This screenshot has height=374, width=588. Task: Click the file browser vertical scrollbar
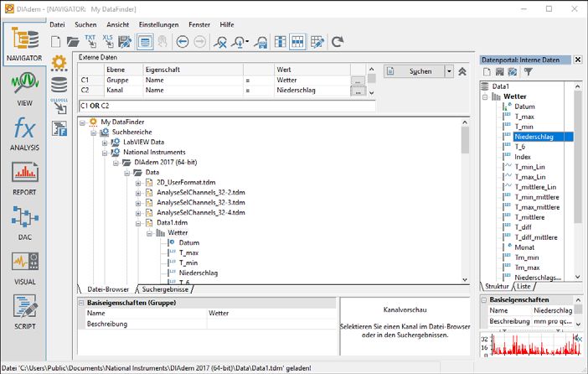(x=465, y=201)
